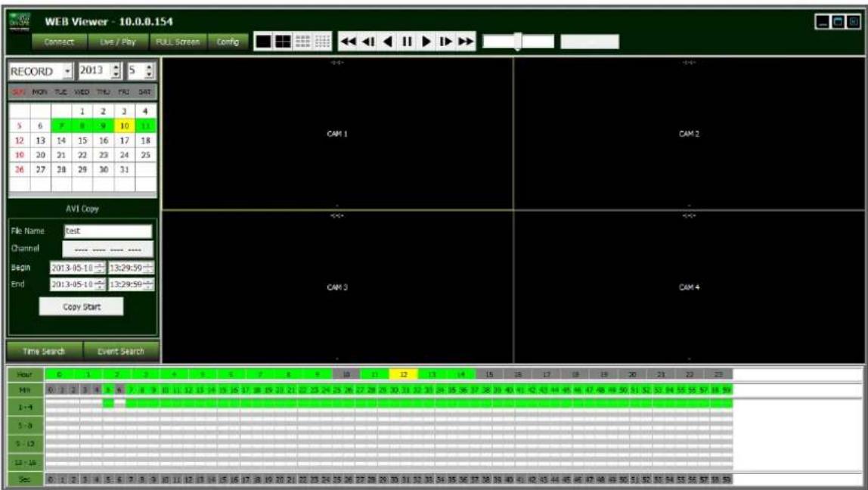Click the End date field
This screenshot has width=868, height=490.
(x=77, y=284)
